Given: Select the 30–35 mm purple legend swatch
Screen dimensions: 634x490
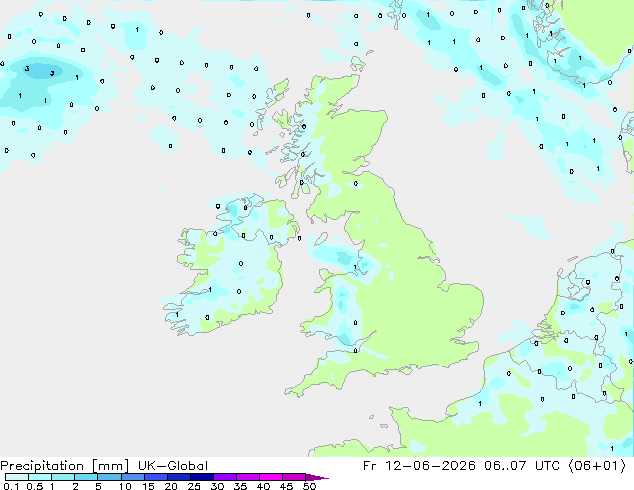Looking at the screenshot, I should (225, 477).
